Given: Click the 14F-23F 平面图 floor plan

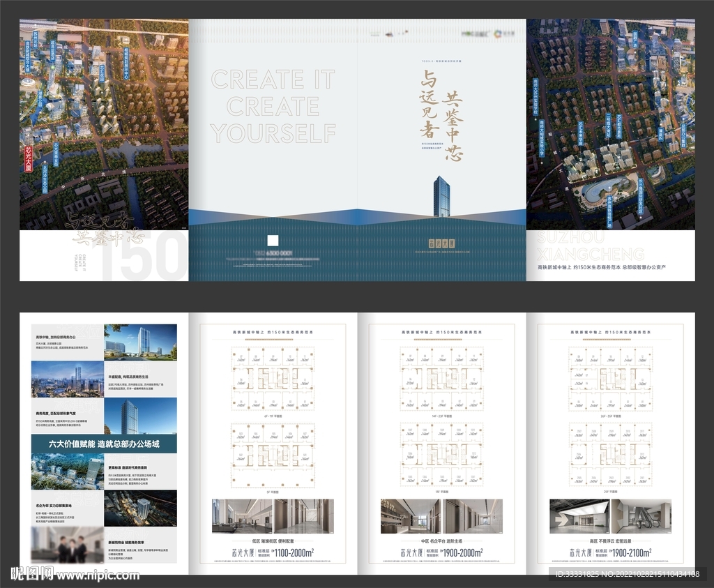Looking at the screenshot, I should (441, 379).
